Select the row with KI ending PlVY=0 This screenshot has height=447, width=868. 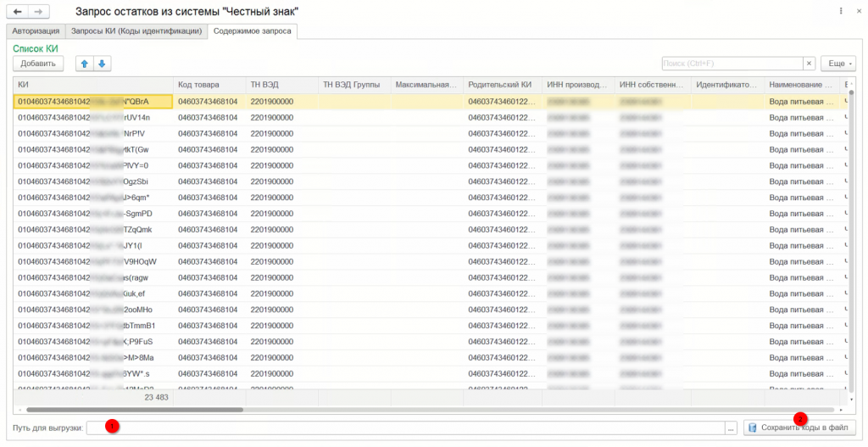(430, 165)
